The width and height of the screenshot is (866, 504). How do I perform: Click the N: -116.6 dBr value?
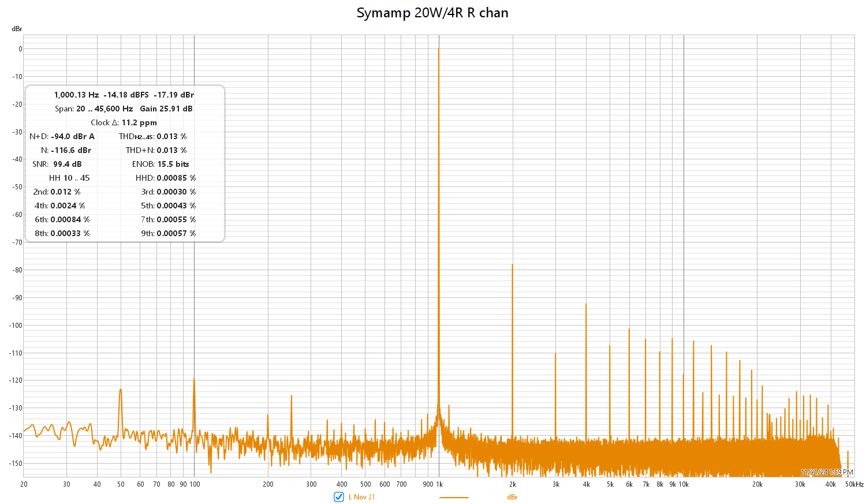pyautogui.click(x=71, y=150)
